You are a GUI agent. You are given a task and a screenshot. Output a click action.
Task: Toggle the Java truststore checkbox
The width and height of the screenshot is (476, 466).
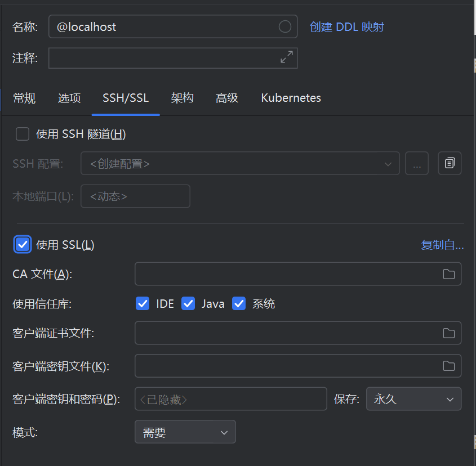pos(188,303)
